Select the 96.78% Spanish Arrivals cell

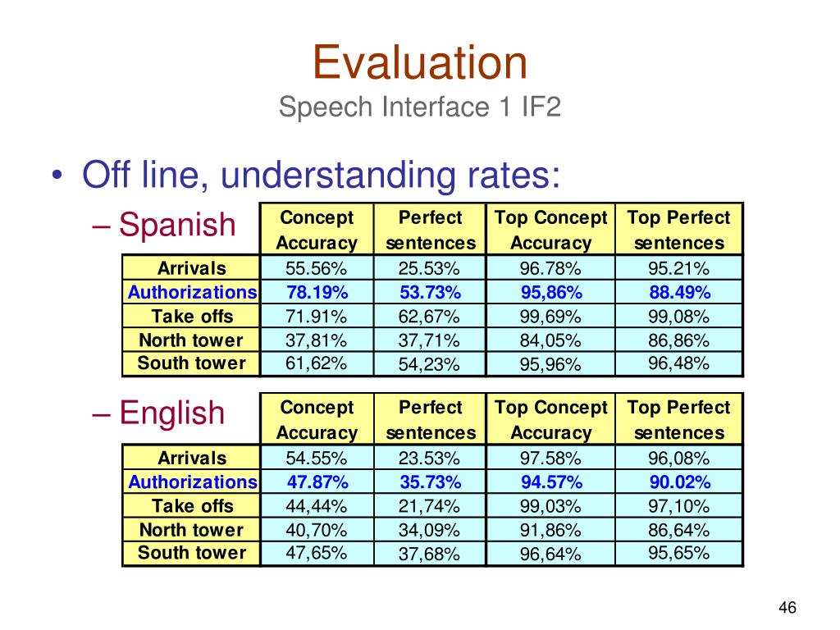click(550, 268)
